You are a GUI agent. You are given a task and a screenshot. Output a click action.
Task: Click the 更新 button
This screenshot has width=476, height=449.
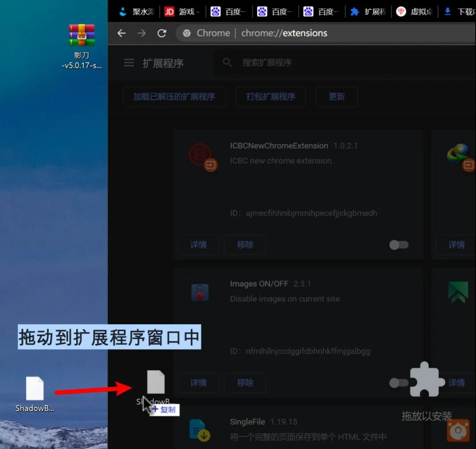337,97
